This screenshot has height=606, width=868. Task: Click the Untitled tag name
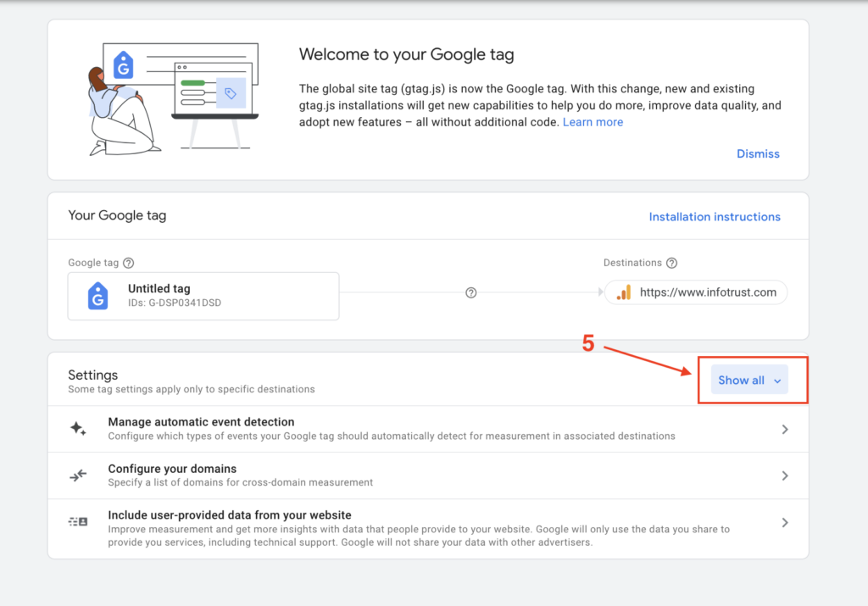tap(159, 289)
